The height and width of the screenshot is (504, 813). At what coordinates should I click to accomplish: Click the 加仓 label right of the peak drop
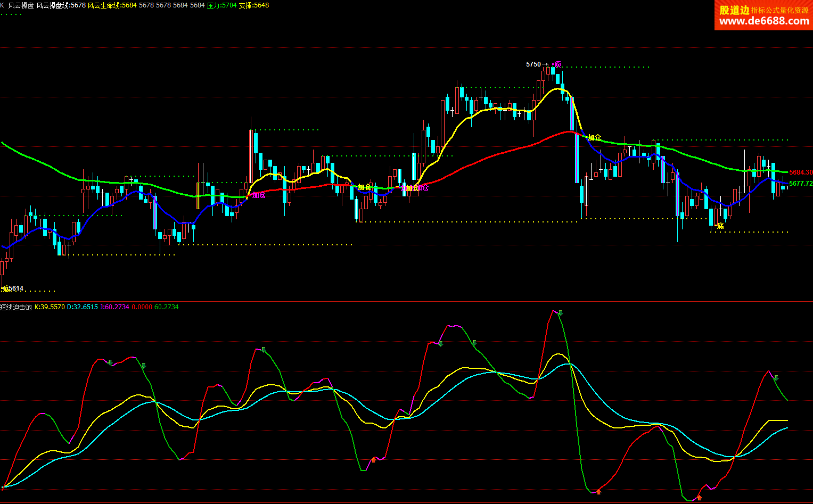594,137
